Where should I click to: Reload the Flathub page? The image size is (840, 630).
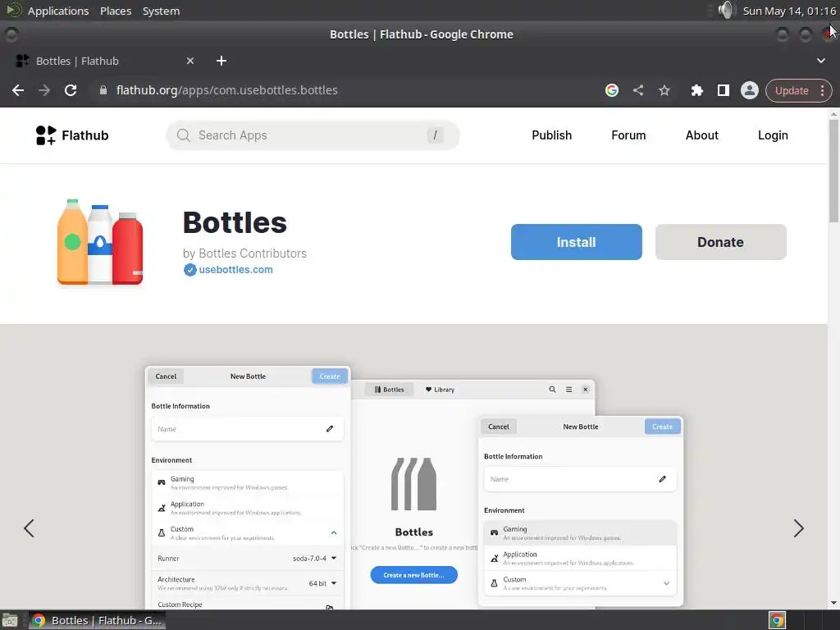pyautogui.click(x=71, y=90)
